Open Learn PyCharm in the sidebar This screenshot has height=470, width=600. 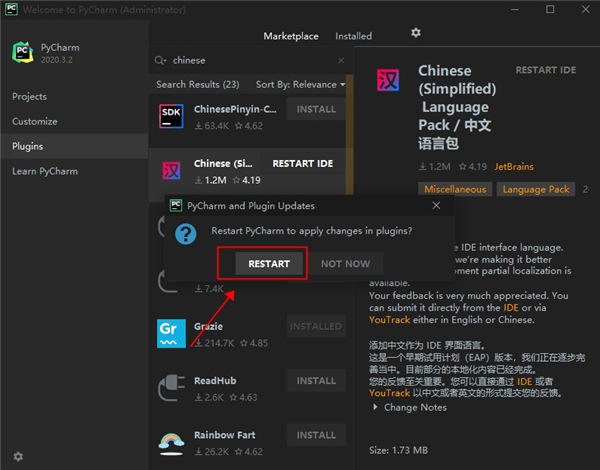pyautogui.click(x=45, y=171)
